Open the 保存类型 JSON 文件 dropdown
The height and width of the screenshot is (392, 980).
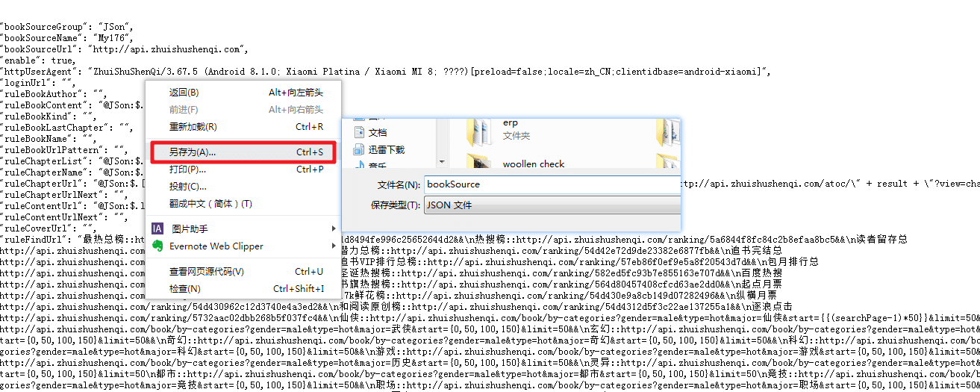pyautogui.click(x=552, y=205)
